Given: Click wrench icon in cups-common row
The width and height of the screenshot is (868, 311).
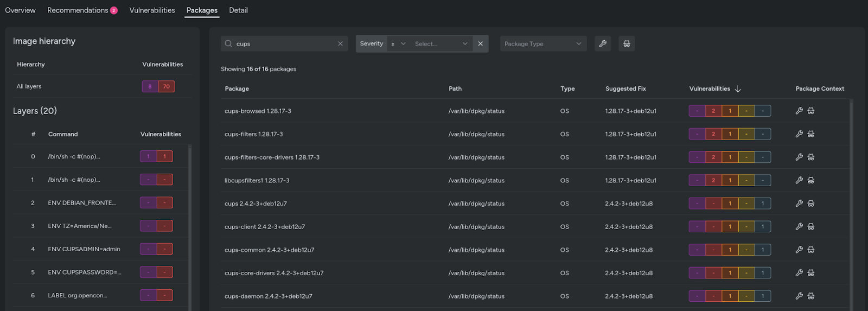Looking at the screenshot, I should [799, 250].
